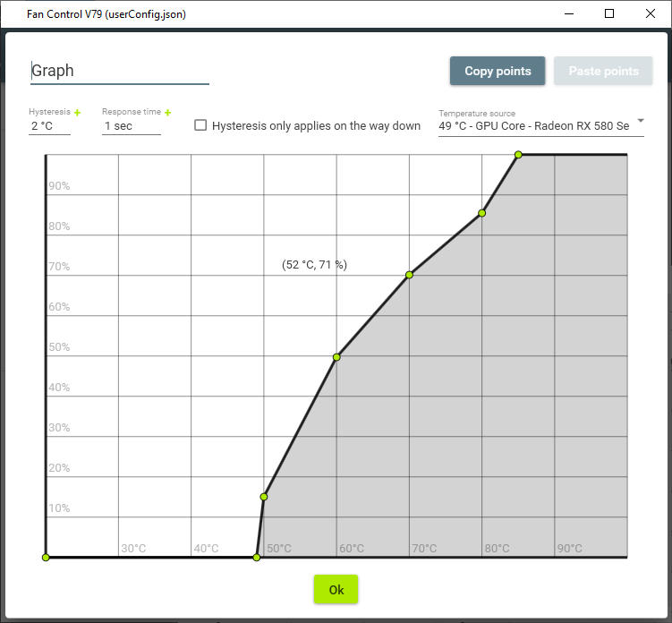Click the Copy points button
The width and height of the screenshot is (672, 623).
498,71
